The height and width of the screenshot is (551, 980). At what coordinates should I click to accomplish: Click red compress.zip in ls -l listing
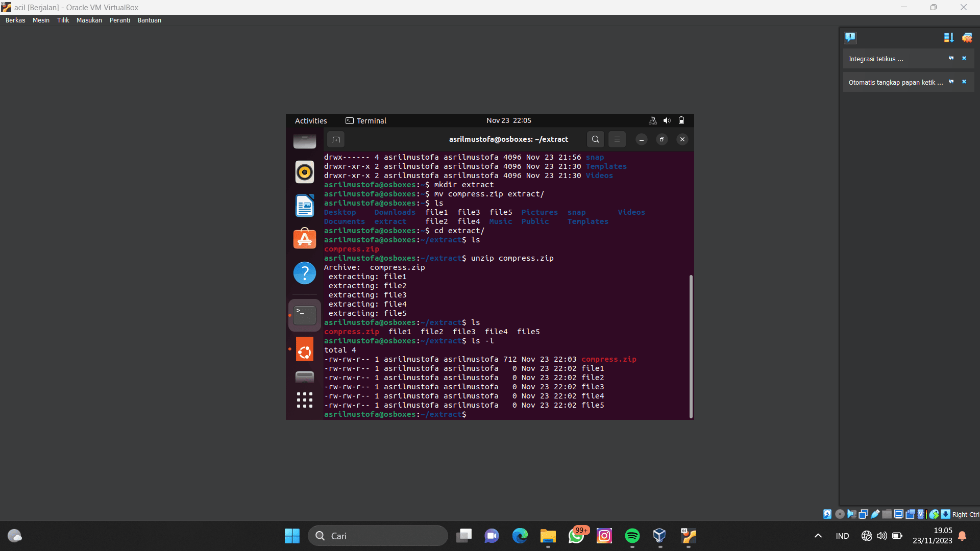coord(608,360)
